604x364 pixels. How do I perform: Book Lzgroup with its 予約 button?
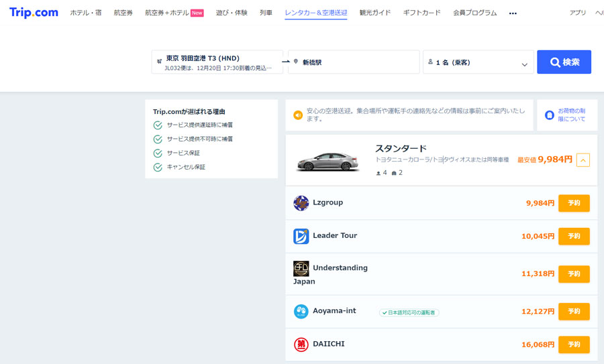574,203
